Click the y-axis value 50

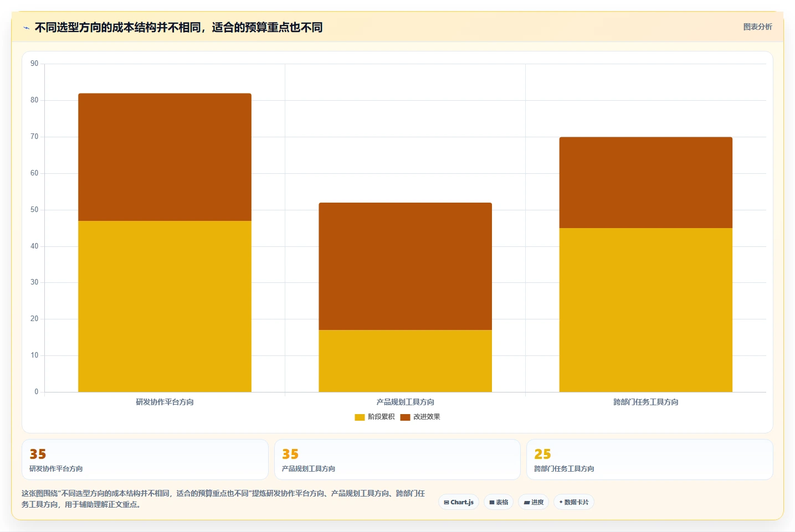pyautogui.click(x=34, y=210)
